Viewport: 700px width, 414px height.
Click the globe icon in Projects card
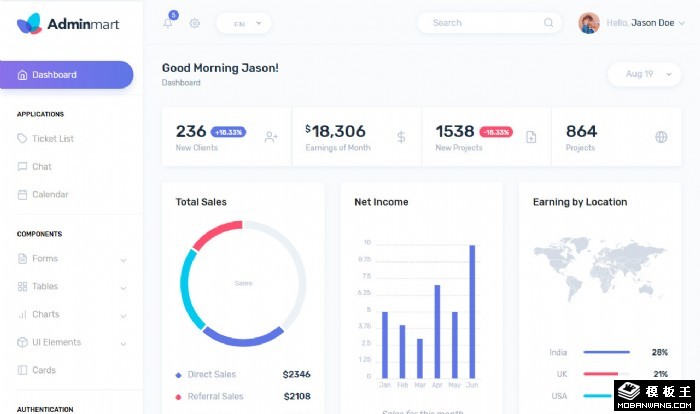(x=661, y=137)
